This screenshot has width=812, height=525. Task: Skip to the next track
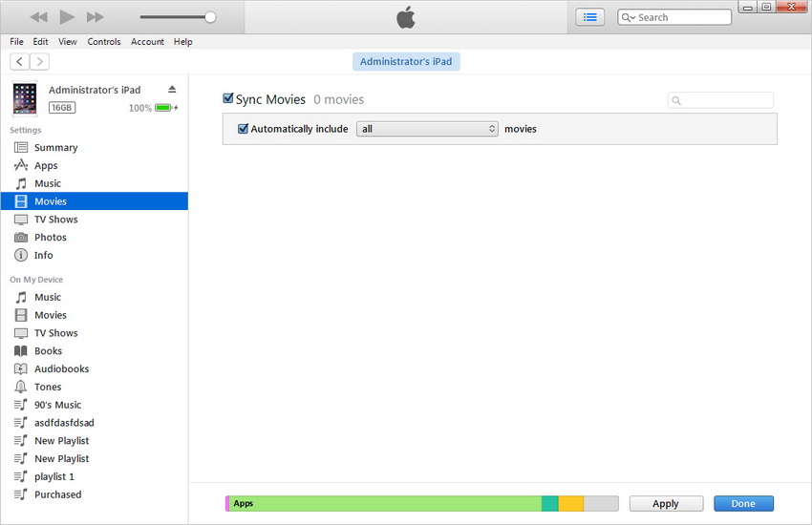pyautogui.click(x=95, y=17)
